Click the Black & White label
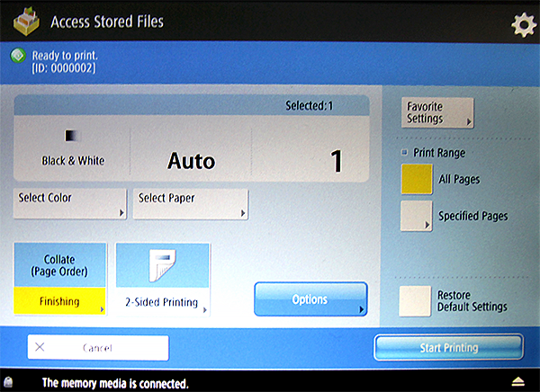Image resolution: width=540 pixels, height=392 pixels. 73,161
